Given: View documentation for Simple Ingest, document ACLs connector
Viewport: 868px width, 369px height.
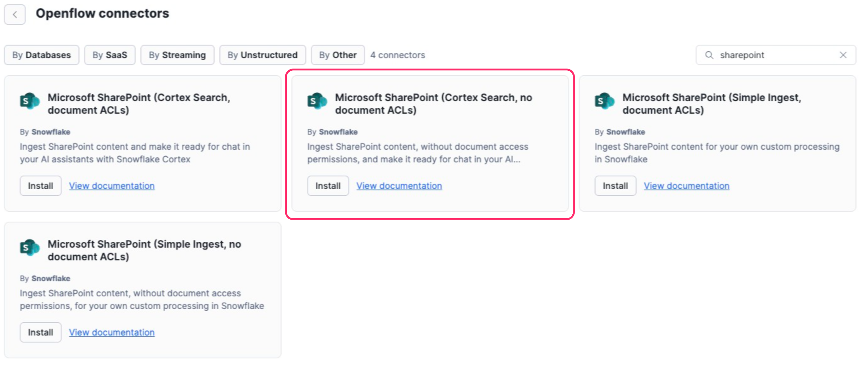Looking at the screenshot, I should [x=686, y=185].
